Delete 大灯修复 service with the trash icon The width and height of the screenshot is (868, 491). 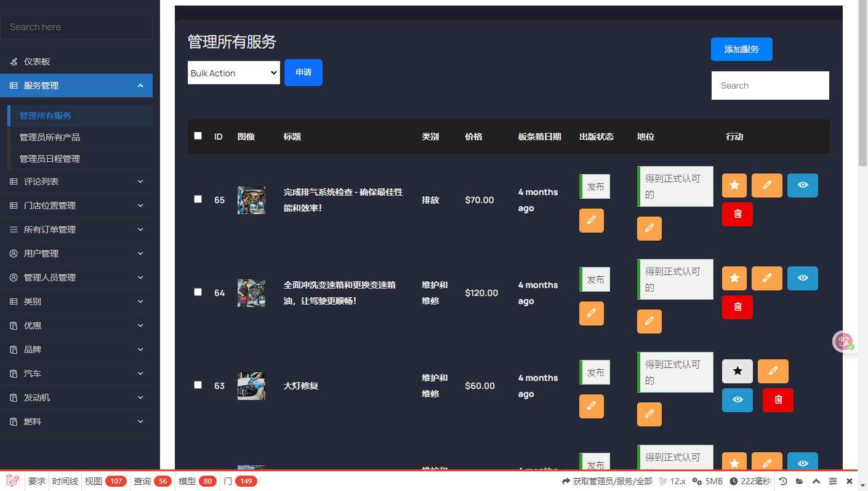[x=778, y=400]
